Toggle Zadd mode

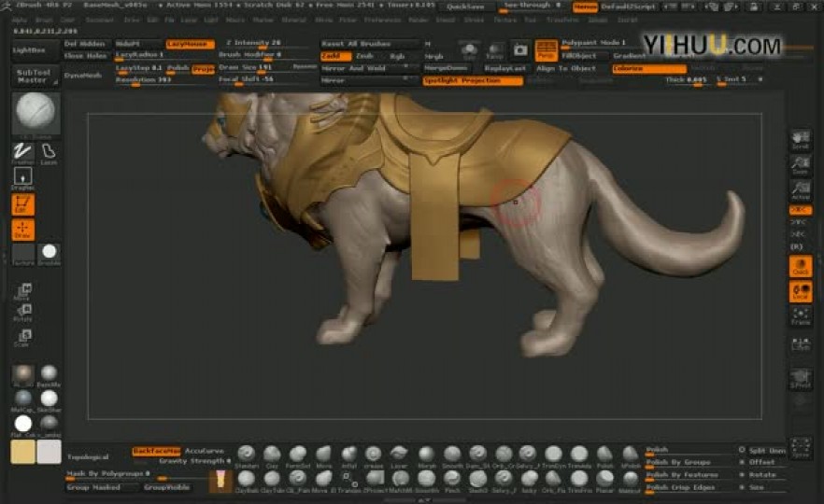(335, 56)
